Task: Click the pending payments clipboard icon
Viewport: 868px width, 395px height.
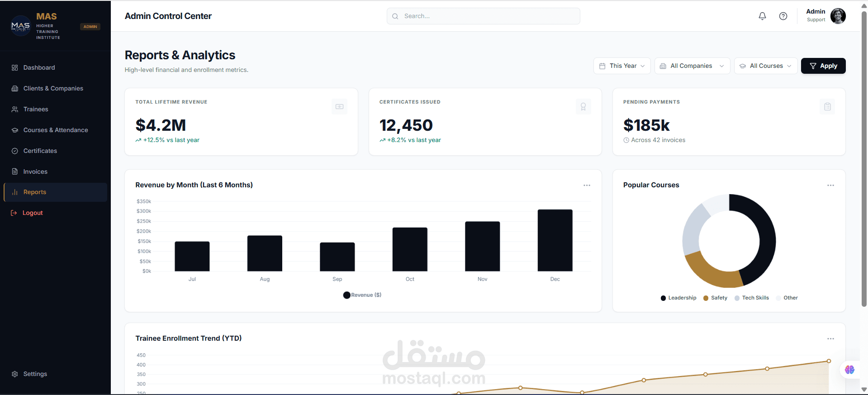Action: (827, 106)
